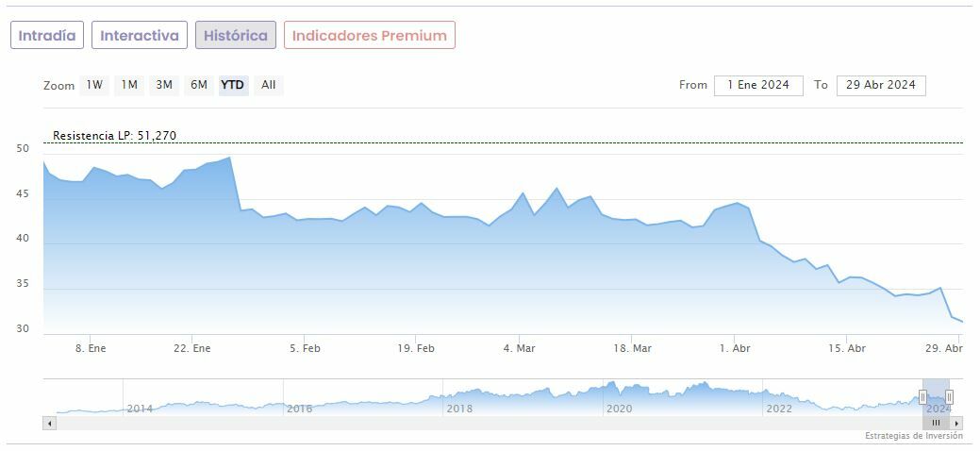Viewport: 980px width, 451px height.
Task: Click the To date field
Action: pos(881,85)
